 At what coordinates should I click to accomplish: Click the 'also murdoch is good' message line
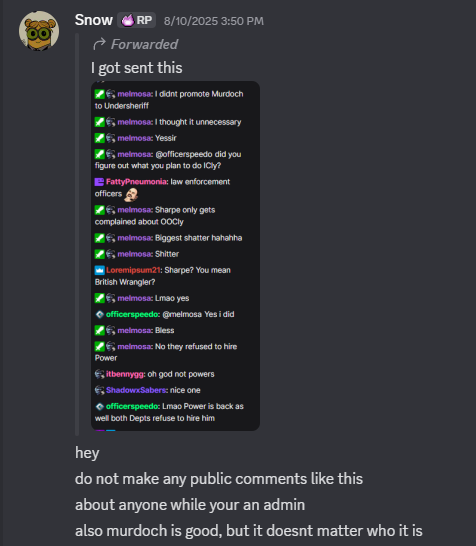[x=249, y=531]
